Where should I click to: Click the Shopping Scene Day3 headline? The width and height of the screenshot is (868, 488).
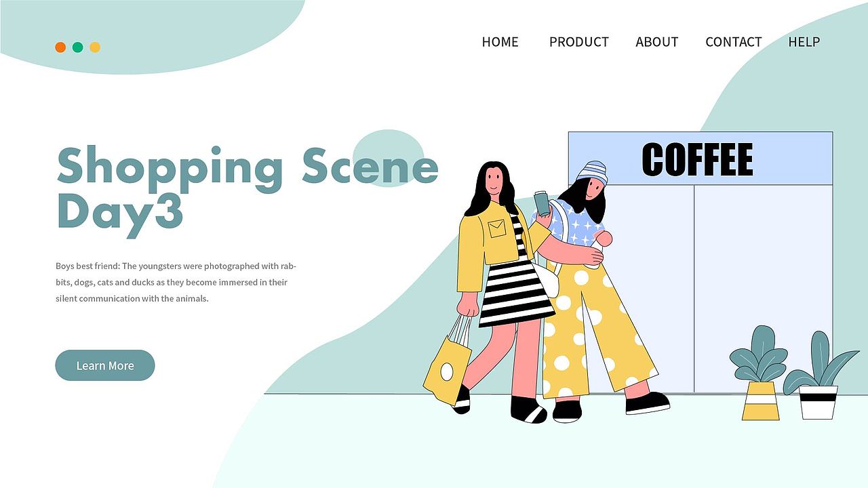248,188
